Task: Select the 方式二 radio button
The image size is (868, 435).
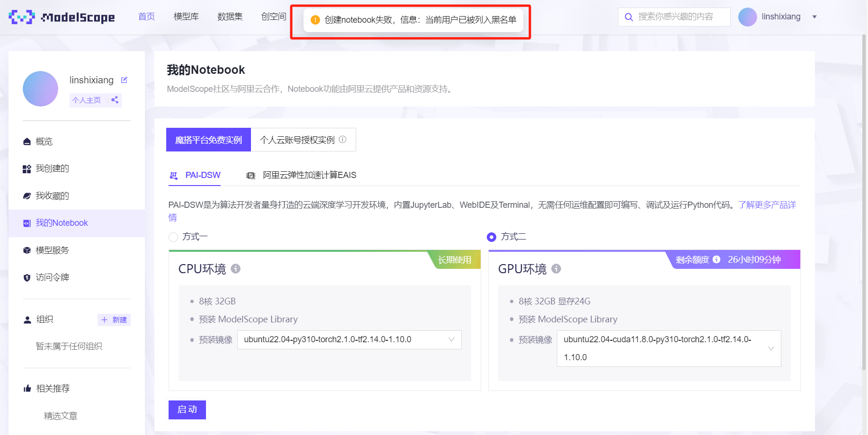Action: point(492,237)
